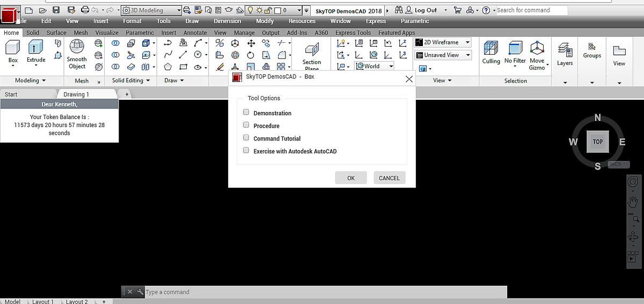
Task: Click the spline curve draw icon
Action: click(x=168, y=55)
